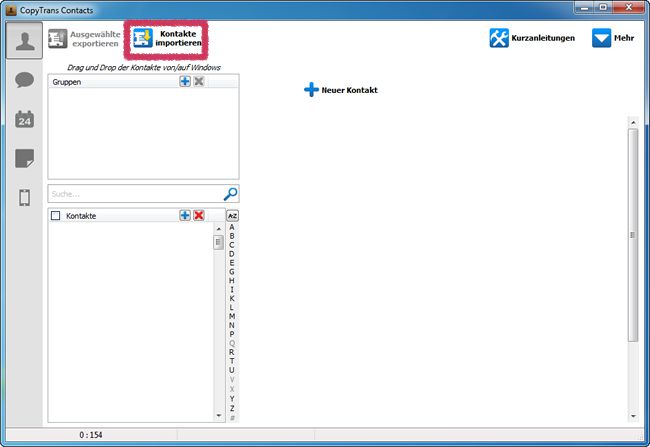Click detail pane scrollbar up arrow
Screen dimensions: 650x447
(x=633, y=123)
